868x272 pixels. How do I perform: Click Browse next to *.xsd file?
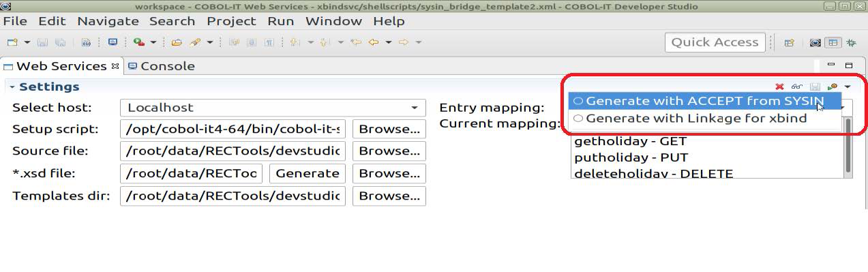pos(389,174)
